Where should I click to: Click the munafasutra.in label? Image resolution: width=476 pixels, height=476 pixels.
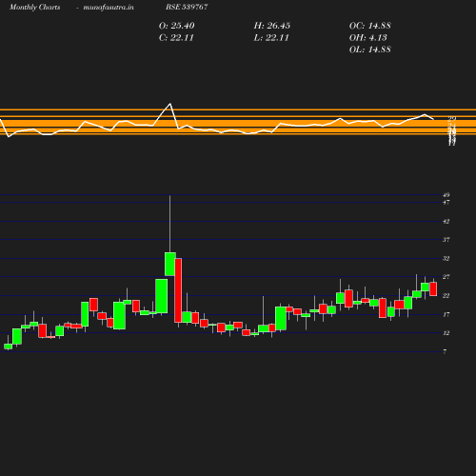point(109,7)
